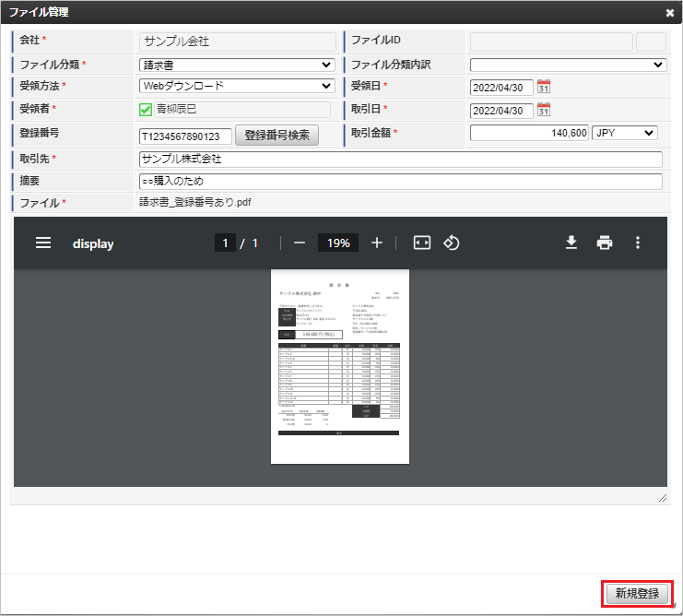Screen dimensions: 683x616
Task: Click the PDF zoom in plus icon
Action: [x=377, y=243]
